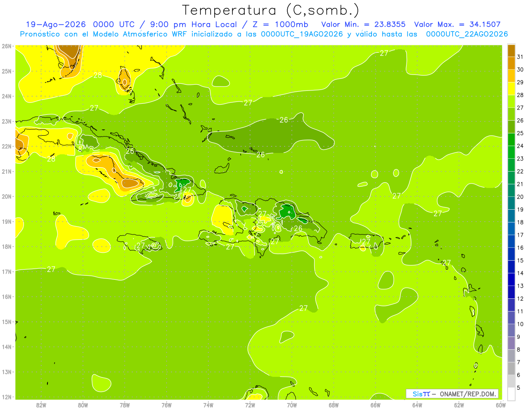The image size is (532, 411).
Task: Click the 26N latitude axis label
Action: (6, 46)
